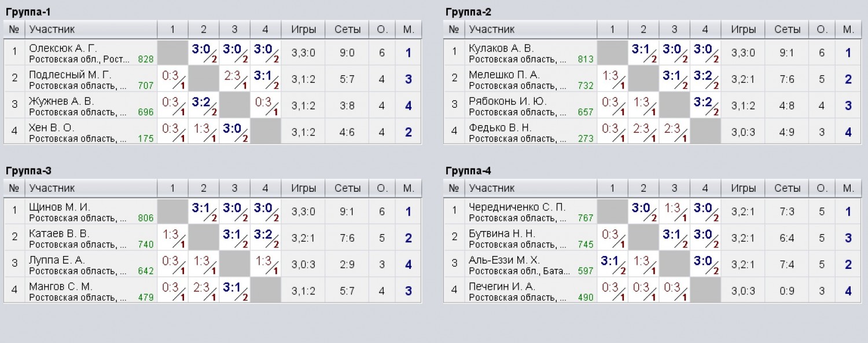Click Рябоконь И. Ю. participant name
868x343 pixels.
coord(507,101)
